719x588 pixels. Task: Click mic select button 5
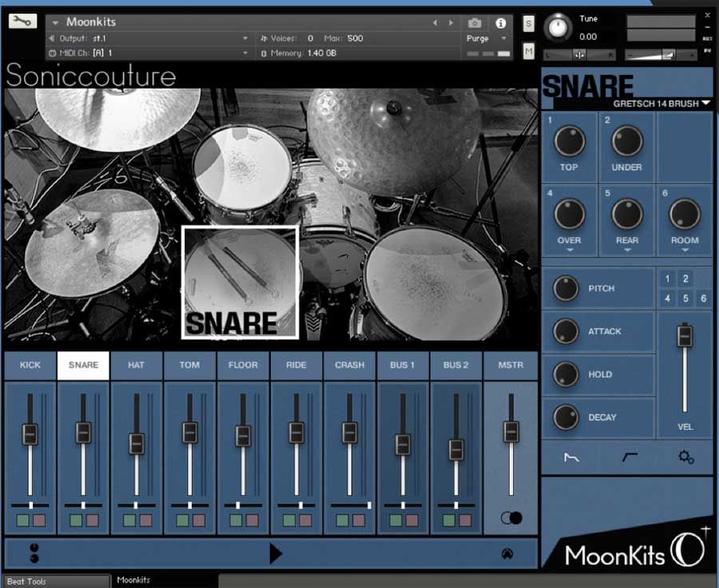click(x=685, y=299)
